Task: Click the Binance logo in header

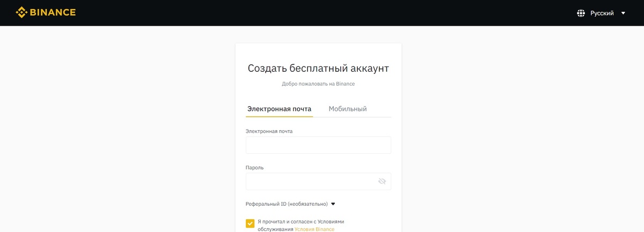Action: [46, 12]
